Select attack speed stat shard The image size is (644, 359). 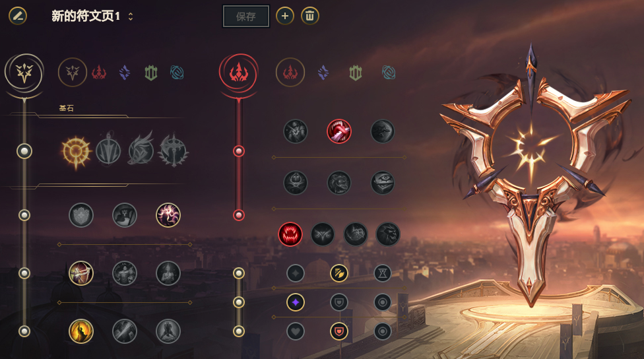(339, 273)
